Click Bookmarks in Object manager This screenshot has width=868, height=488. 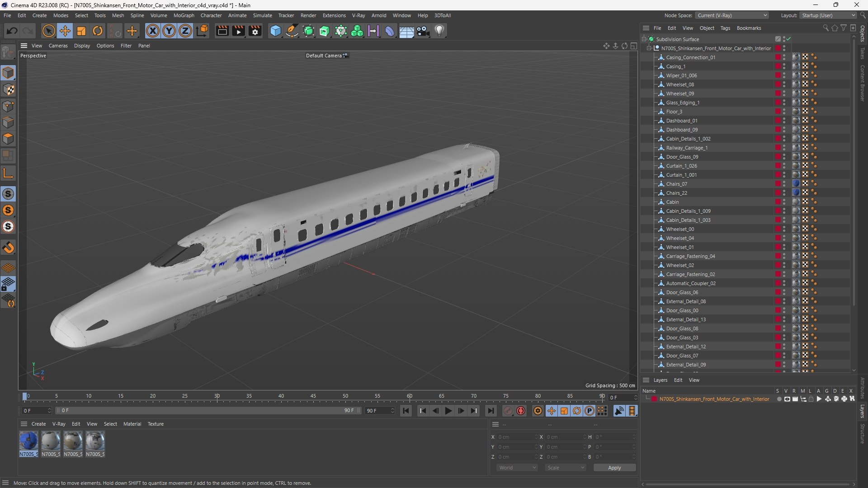click(x=749, y=28)
